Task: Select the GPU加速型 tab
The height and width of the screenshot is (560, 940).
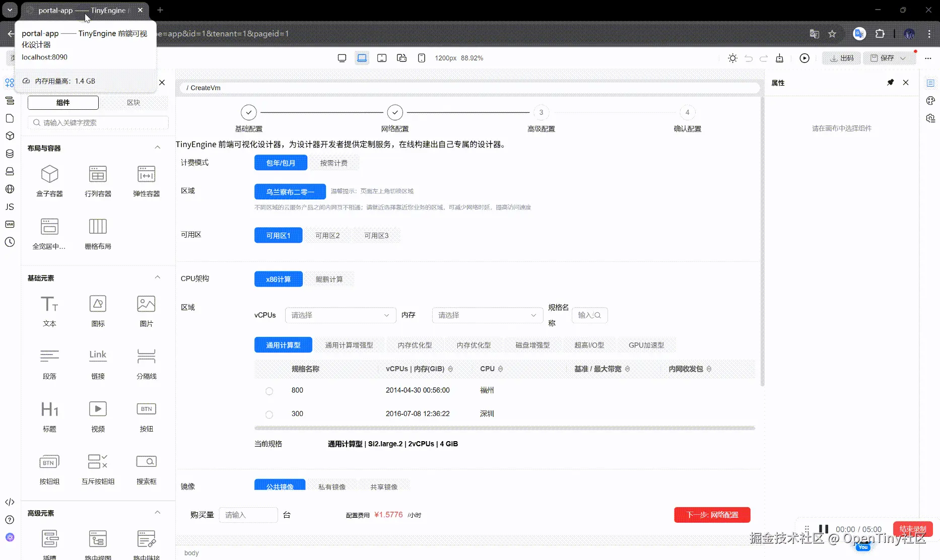Action: 646,345
